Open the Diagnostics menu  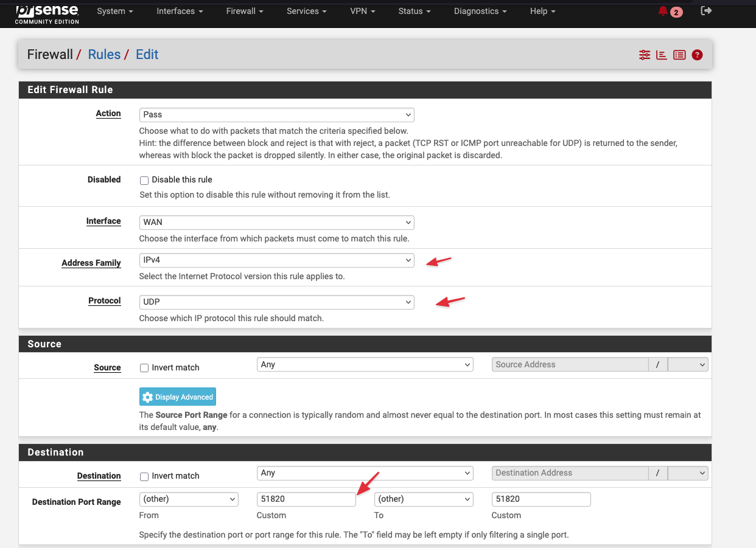[x=480, y=11]
